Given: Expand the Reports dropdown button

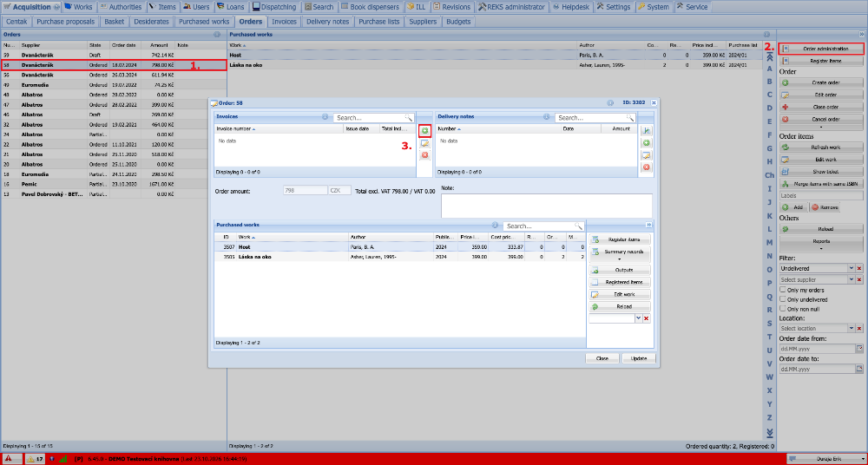Looking at the screenshot, I should click(x=821, y=244).
